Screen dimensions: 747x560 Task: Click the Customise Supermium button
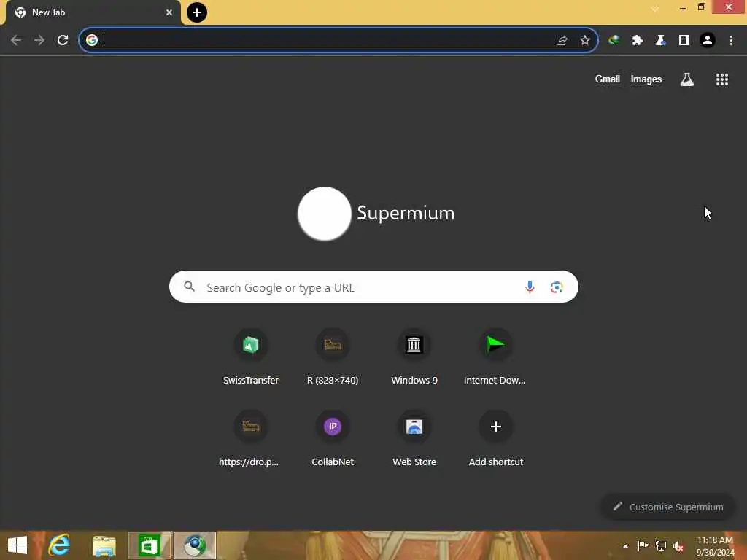click(x=668, y=507)
